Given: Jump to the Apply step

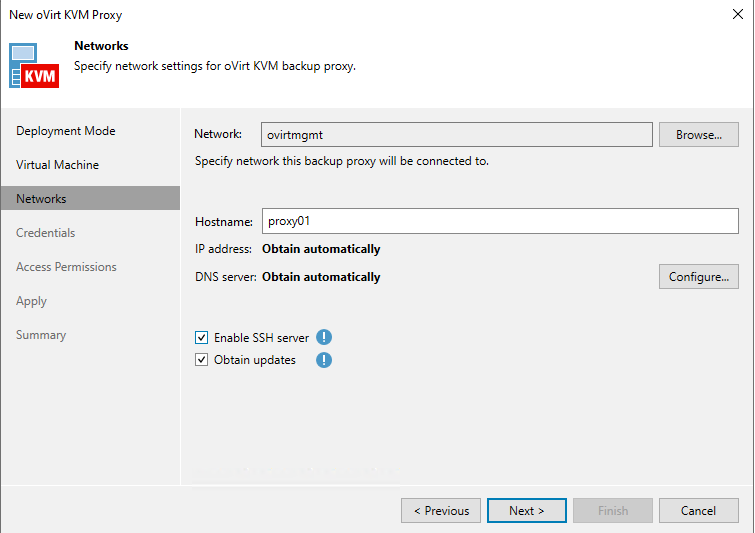Looking at the screenshot, I should [31, 301].
